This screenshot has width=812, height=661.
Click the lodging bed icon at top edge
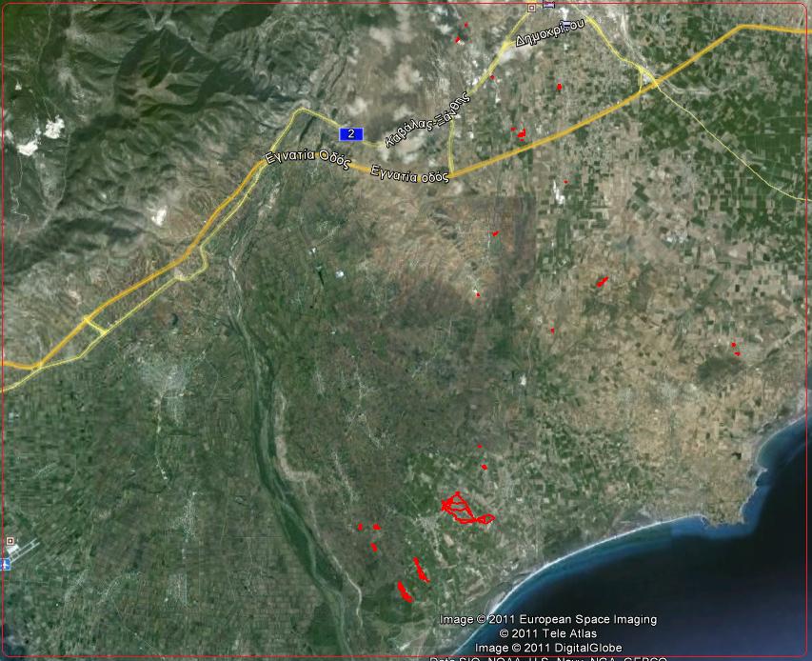point(548,5)
